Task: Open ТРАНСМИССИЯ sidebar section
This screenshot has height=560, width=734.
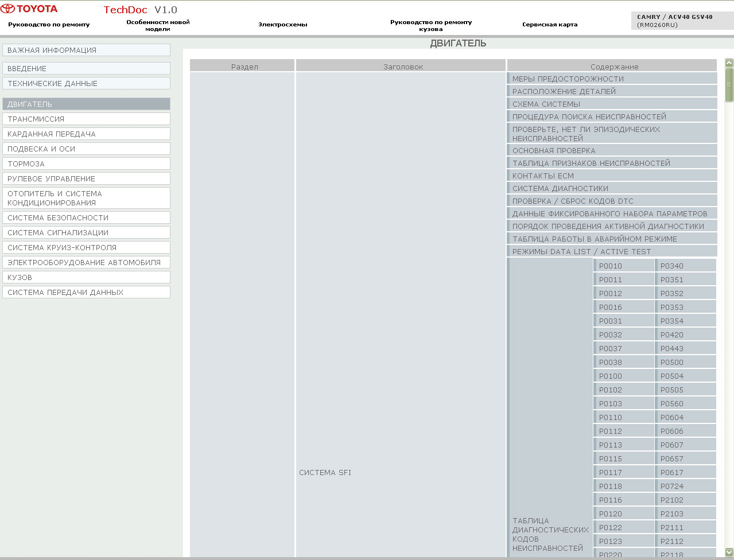Action: (86, 119)
